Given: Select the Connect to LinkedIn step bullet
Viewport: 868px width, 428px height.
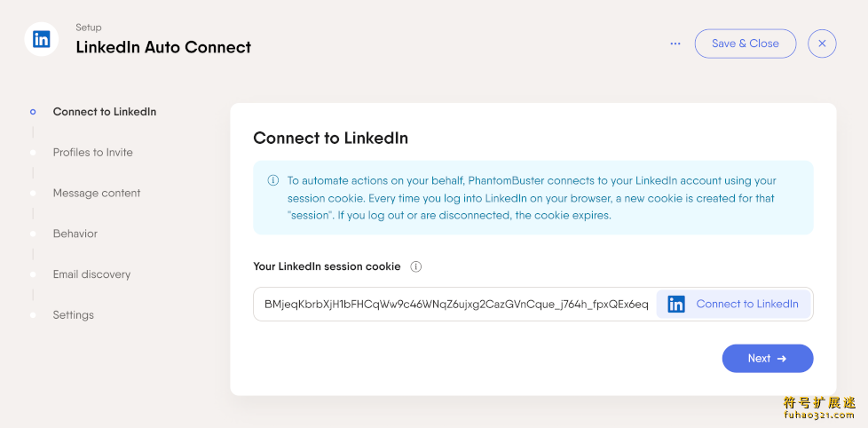Looking at the screenshot, I should pos(33,112).
